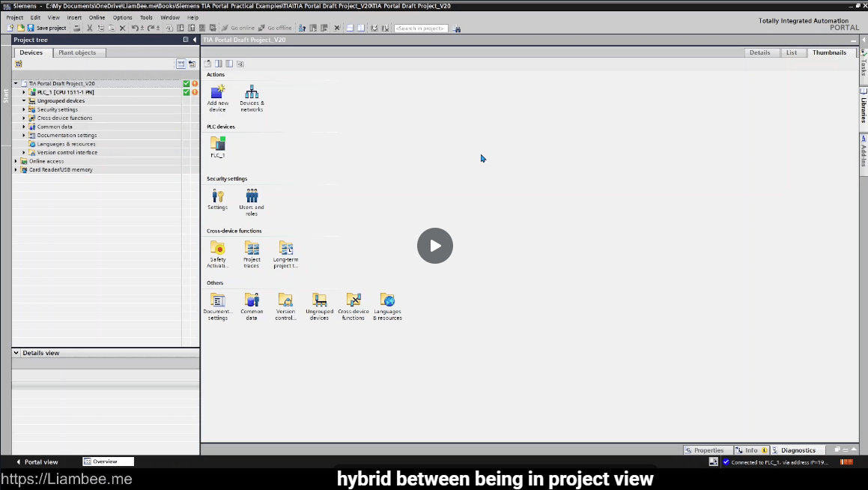Open Languages & resources folder icon
This screenshot has height=490, width=868.
click(387, 300)
